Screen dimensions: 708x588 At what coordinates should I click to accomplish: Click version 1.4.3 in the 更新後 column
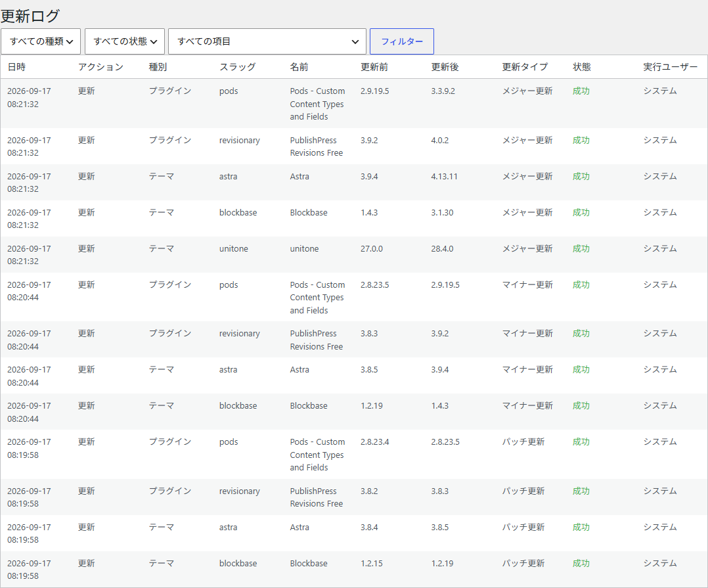(440, 405)
